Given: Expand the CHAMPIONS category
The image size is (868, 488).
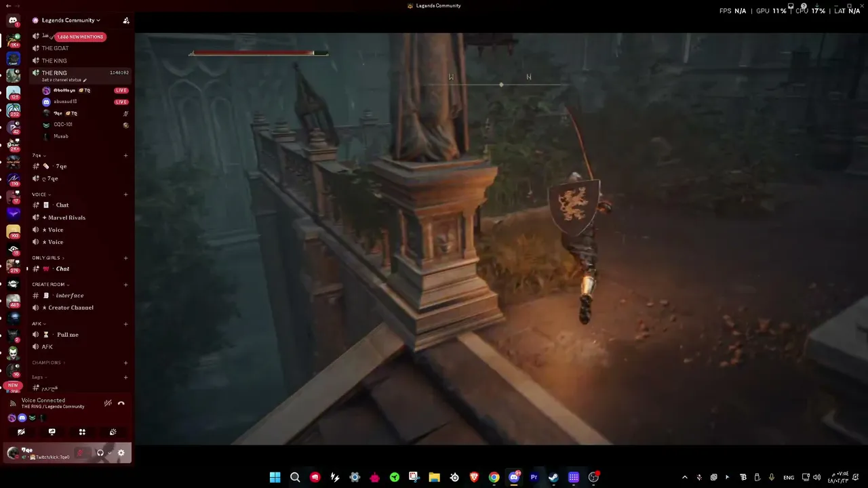Looking at the screenshot, I should (48, 363).
